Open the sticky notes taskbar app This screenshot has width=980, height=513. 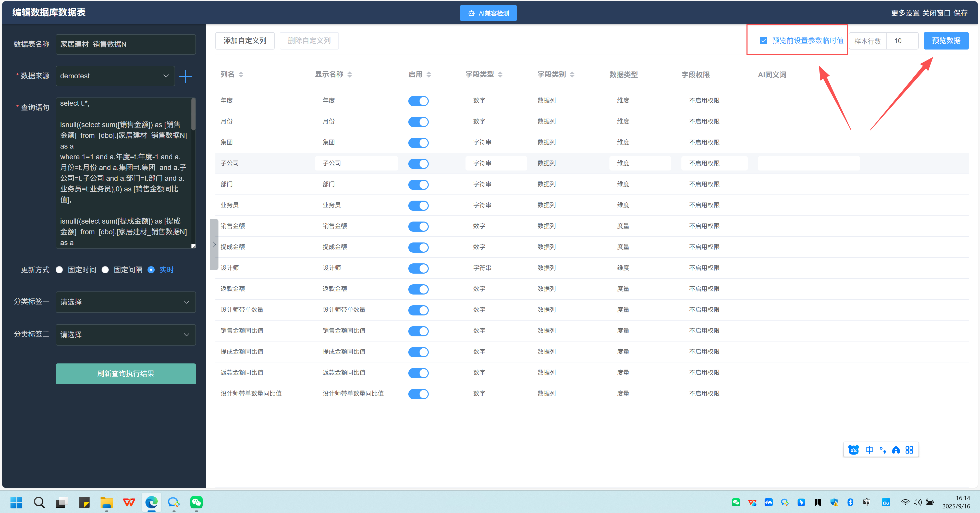click(x=84, y=502)
